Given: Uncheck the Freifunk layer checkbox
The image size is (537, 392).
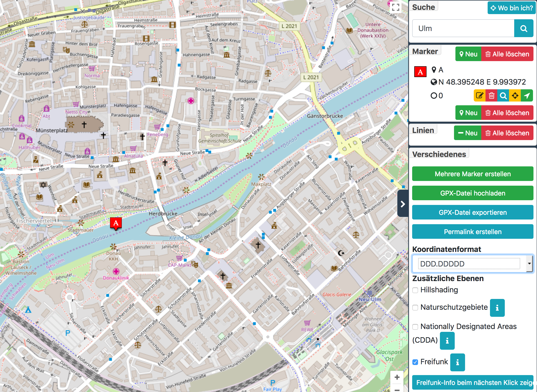Looking at the screenshot, I should pyautogui.click(x=415, y=362).
